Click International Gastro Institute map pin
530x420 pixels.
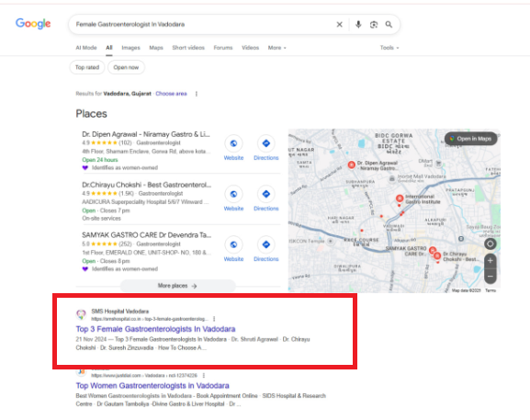pyautogui.click(x=400, y=199)
